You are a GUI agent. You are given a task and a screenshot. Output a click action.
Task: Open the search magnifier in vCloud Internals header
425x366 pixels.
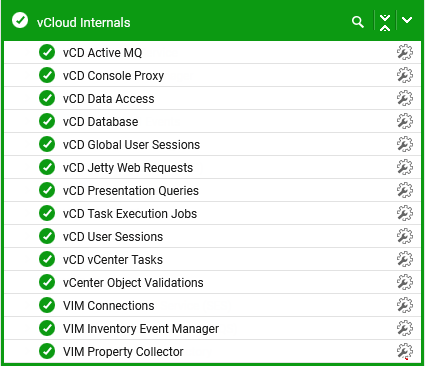coord(358,22)
